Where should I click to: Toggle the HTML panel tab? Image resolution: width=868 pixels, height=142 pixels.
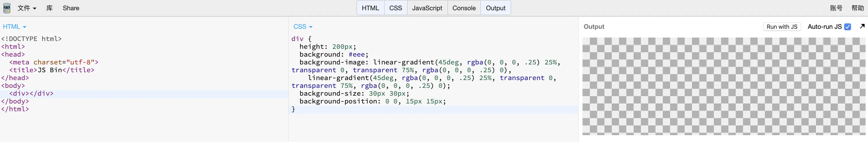pyautogui.click(x=370, y=8)
